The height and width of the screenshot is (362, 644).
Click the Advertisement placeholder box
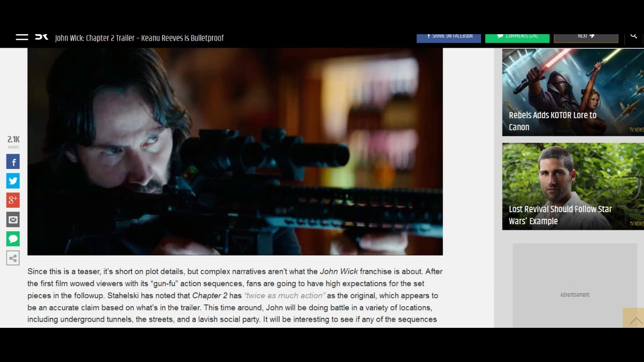tap(575, 286)
